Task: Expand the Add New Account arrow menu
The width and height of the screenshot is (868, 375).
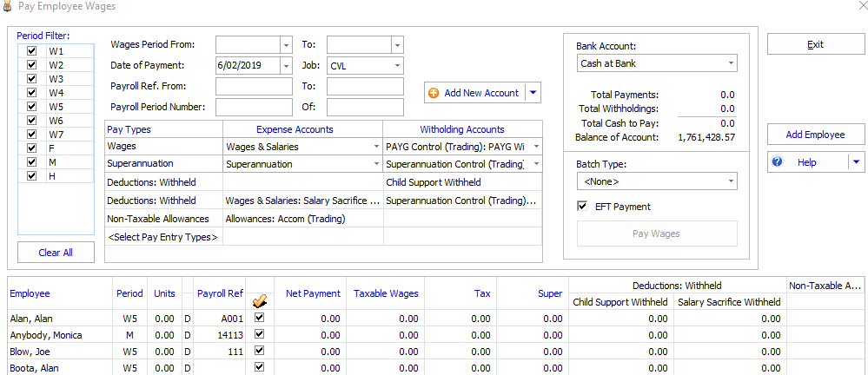Action: point(533,93)
